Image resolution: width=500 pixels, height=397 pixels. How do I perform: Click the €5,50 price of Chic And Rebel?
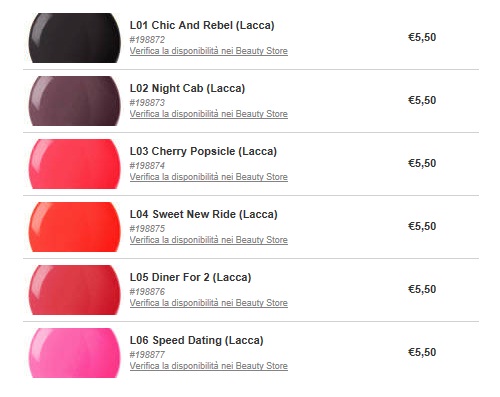click(422, 37)
